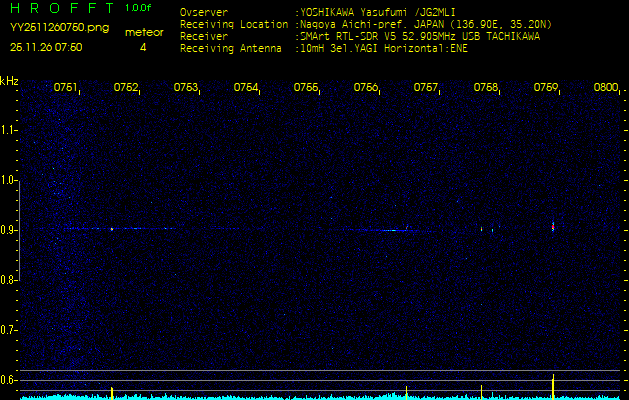The width and height of the screenshot is (629, 400).
Task: Click the bright echo near 0752
Action: (112, 229)
